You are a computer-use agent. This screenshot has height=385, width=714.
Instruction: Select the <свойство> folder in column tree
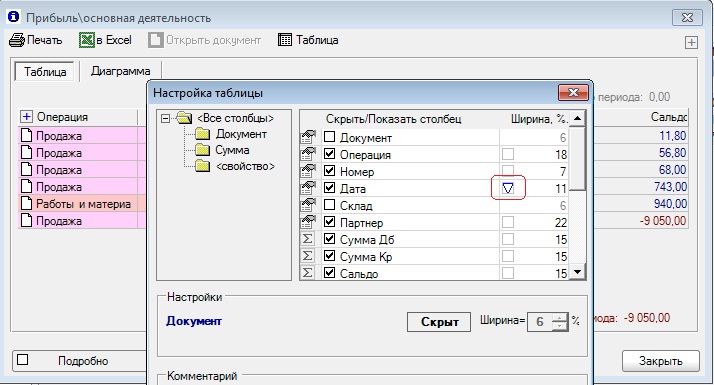(203, 166)
